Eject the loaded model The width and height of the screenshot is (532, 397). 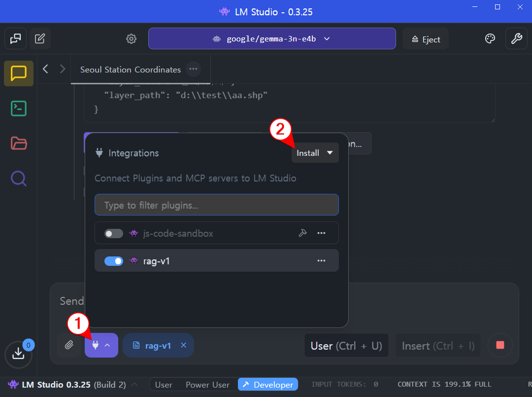tap(426, 39)
